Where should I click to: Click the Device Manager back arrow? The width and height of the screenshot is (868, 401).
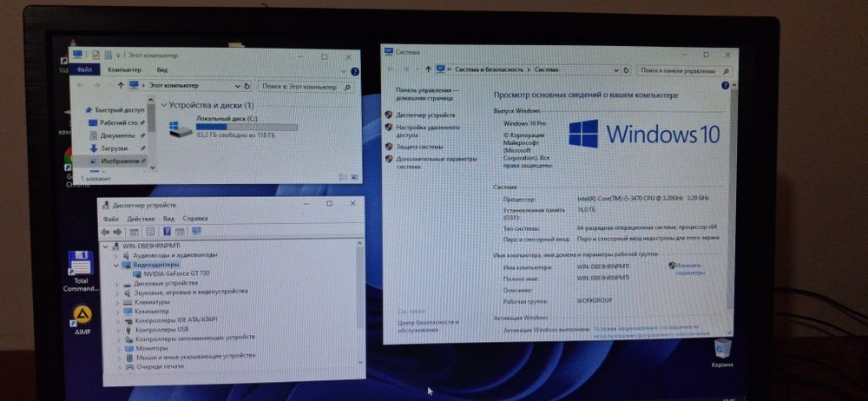pos(105,232)
